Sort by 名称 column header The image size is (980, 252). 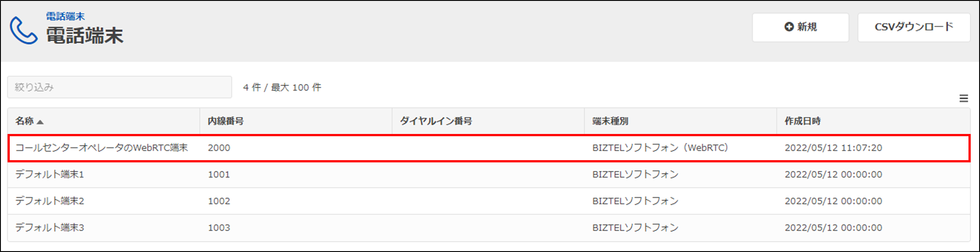coord(24,121)
